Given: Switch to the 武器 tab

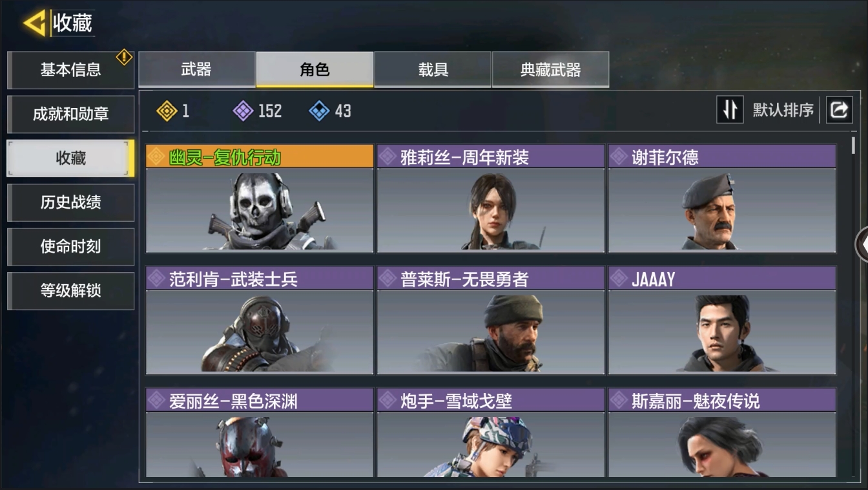Looking at the screenshot, I should (x=196, y=69).
